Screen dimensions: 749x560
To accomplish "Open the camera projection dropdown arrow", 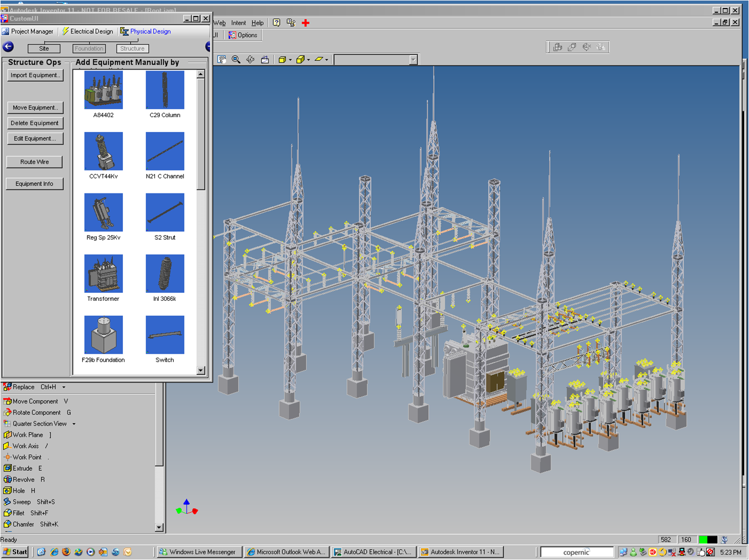I will click(309, 60).
